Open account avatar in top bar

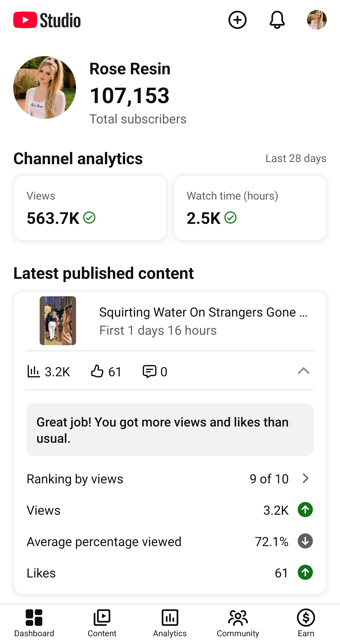(x=317, y=20)
